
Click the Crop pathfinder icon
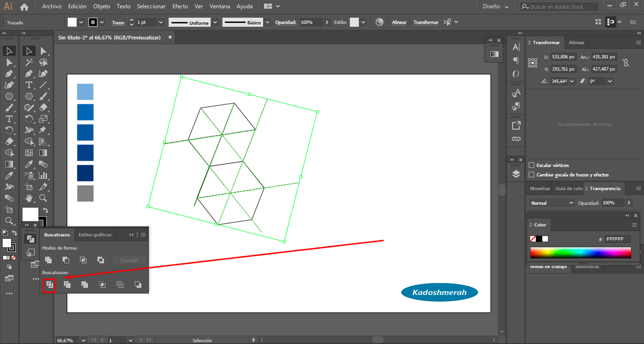[102, 285]
